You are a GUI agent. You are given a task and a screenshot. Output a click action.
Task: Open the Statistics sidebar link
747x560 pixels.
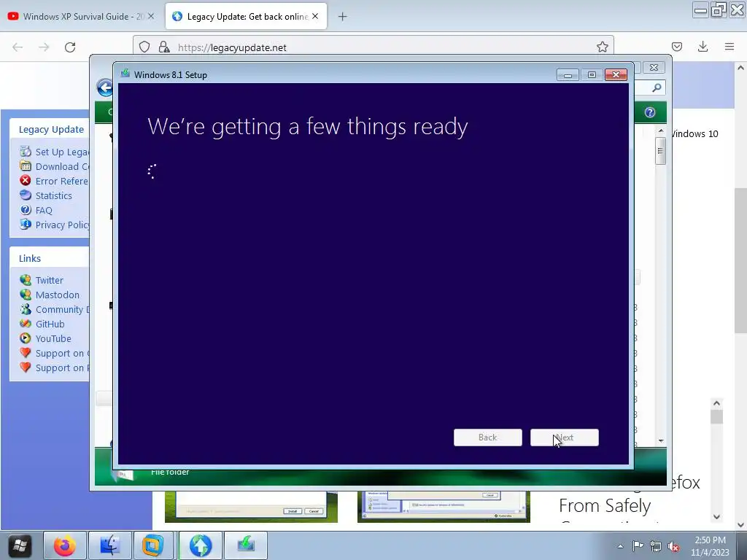click(x=53, y=195)
